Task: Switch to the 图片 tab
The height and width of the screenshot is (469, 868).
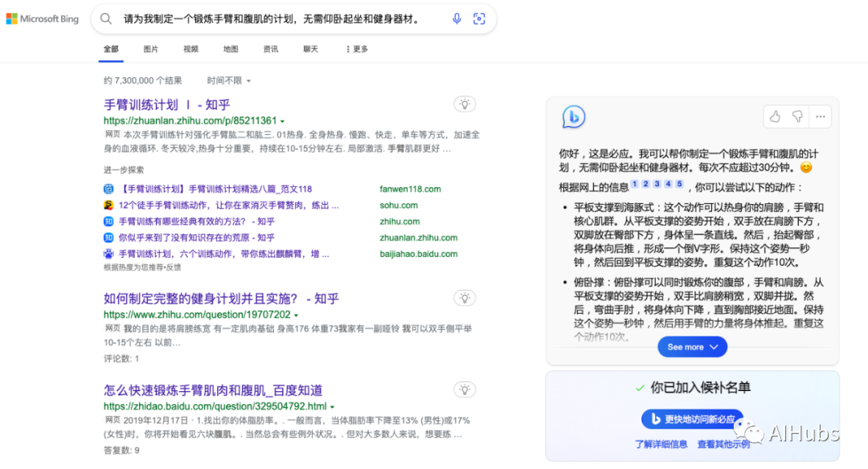Action: 150,49
